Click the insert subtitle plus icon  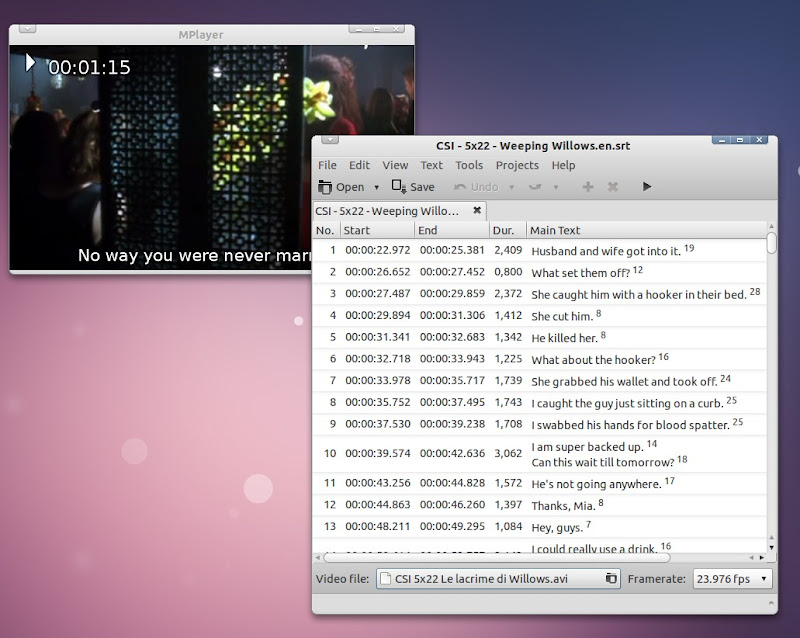tap(588, 187)
